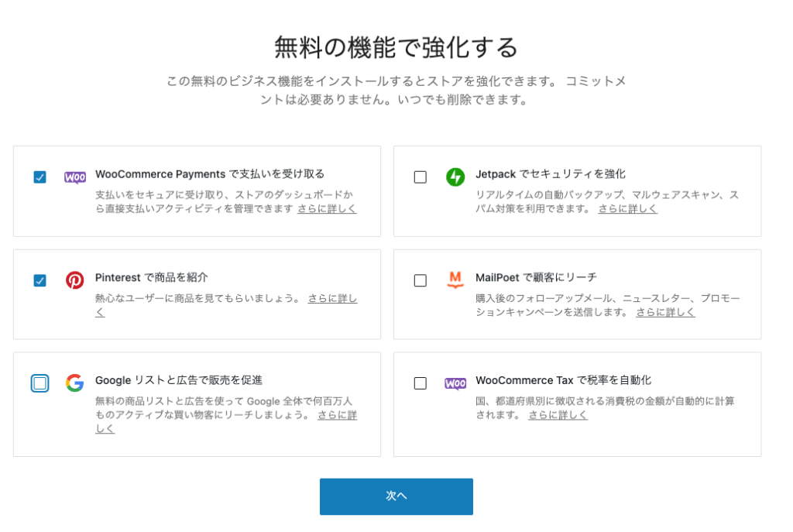Uncheck the WooCommerce Payments checkbox
Image resolution: width=793 pixels, height=532 pixels.
click(40, 177)
